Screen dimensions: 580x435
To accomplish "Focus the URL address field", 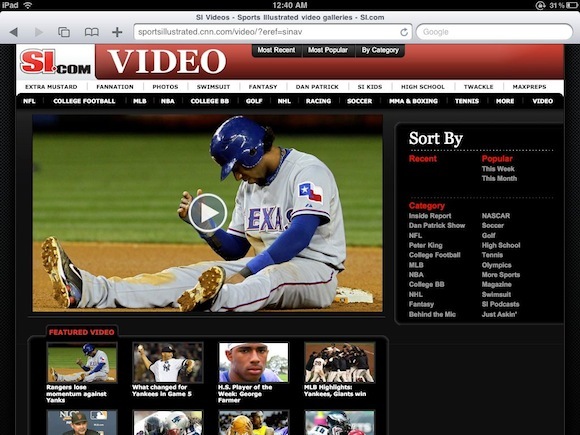I will [273, 32].
